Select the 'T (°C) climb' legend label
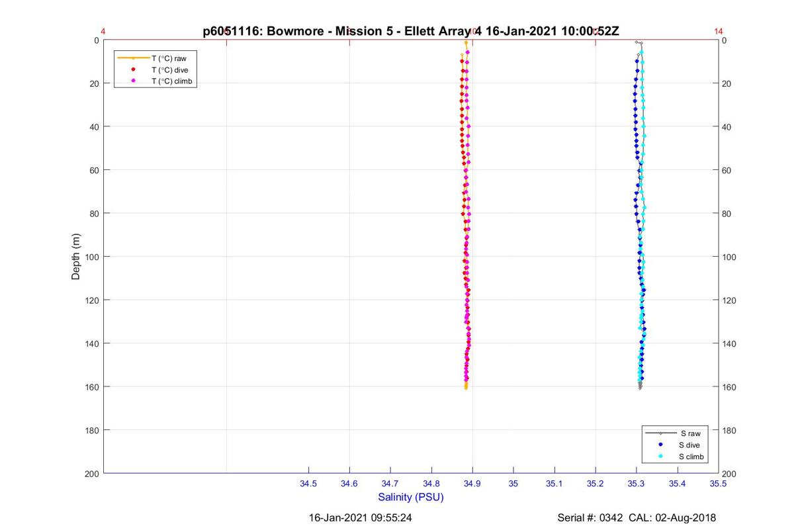This screenshot has width=794, height=532. click(x=172, y=81)
